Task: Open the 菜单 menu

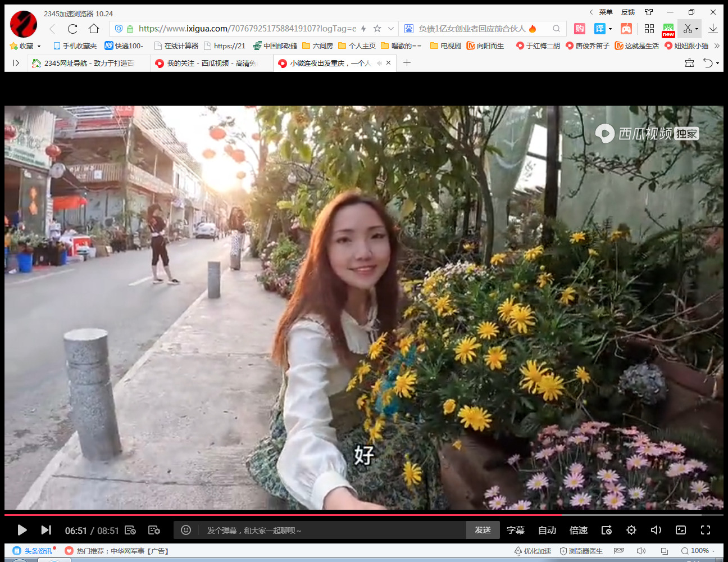Action: pyautogui.click(x=606, y=12)
